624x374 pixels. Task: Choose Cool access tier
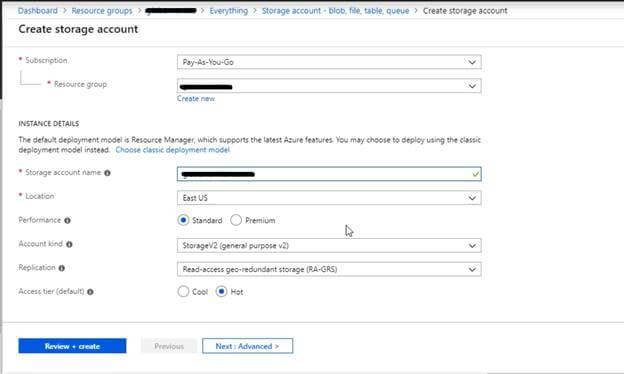183,292
